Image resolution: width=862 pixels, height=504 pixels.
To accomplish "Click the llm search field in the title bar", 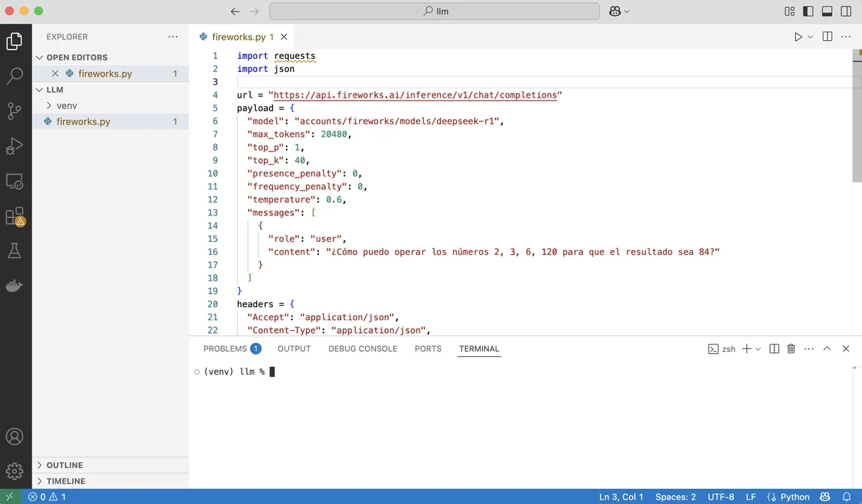I will point(435,11).
